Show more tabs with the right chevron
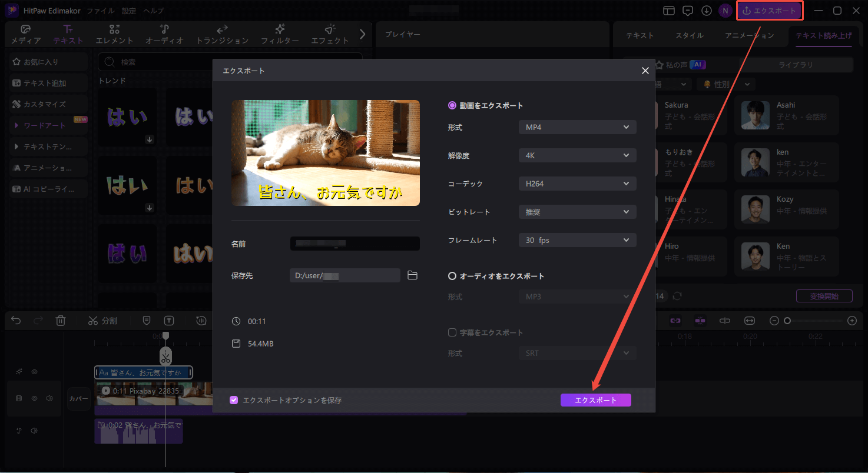868x473 pixels. 362,34
